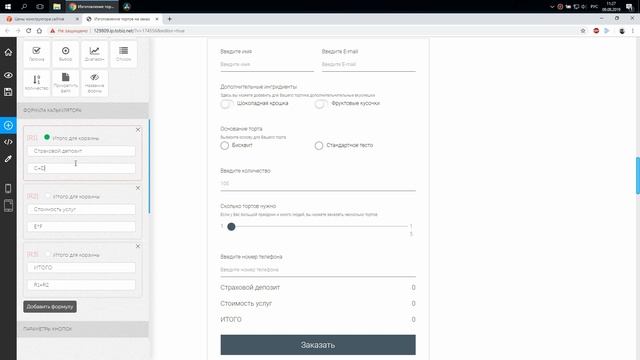Add the form title element with the crossed eye
The width and height of the screenshot is (640, 360).
coord(94,83)
